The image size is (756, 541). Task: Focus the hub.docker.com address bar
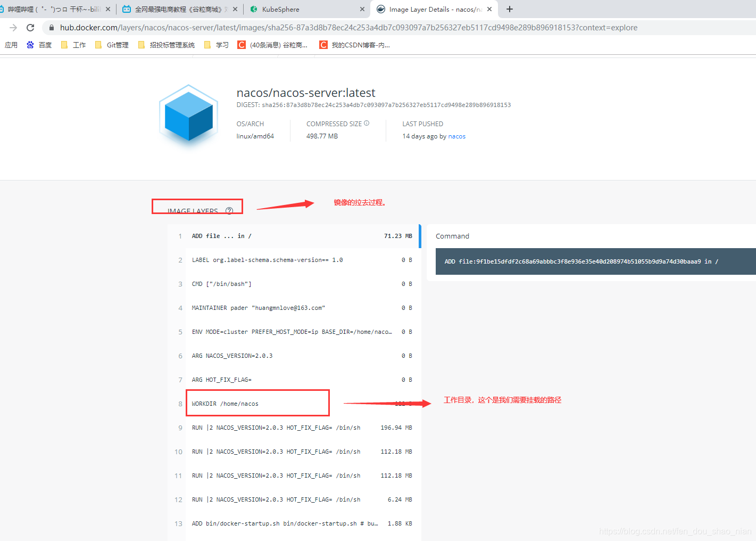click(348, 28)
